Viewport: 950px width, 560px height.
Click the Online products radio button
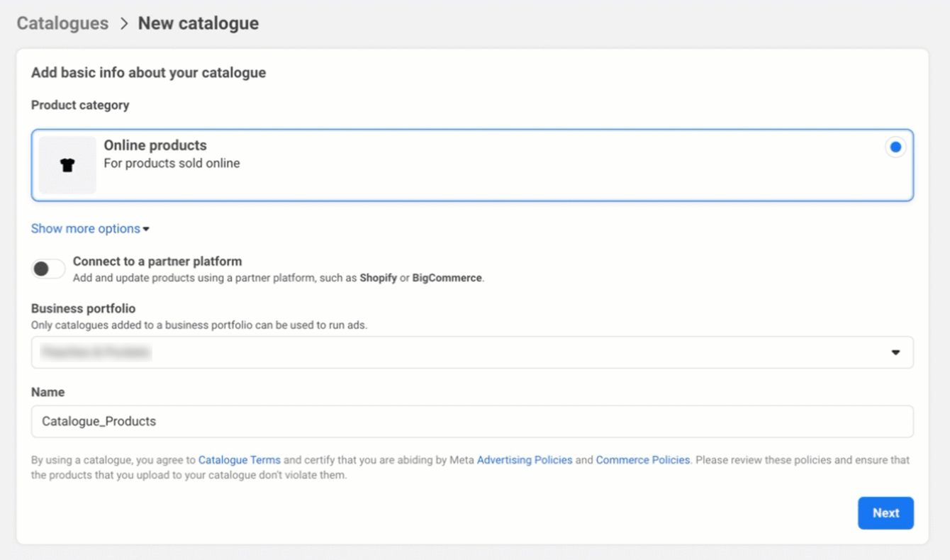coord(895,147)
